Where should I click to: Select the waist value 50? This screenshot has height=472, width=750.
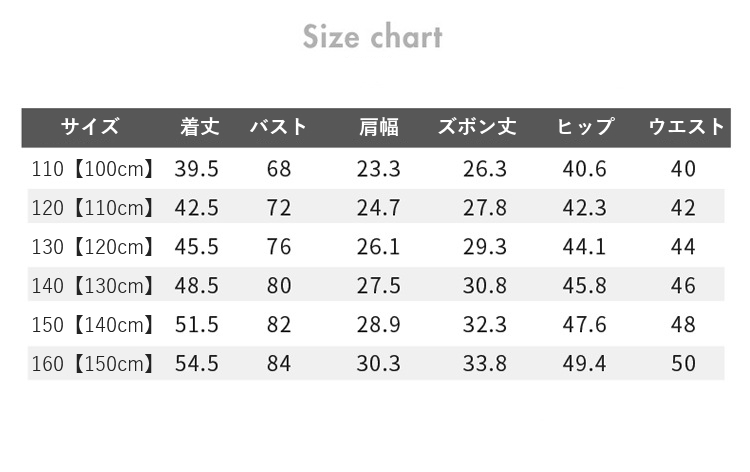pyautogui.click(x=684, y=363)
